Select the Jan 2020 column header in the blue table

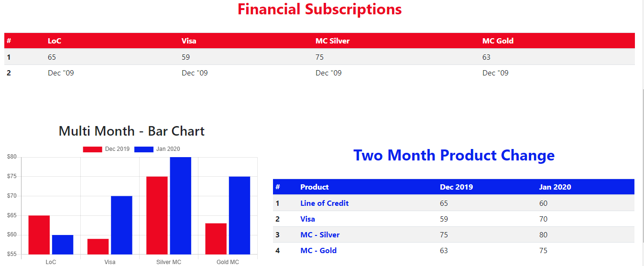click(555, 187)
